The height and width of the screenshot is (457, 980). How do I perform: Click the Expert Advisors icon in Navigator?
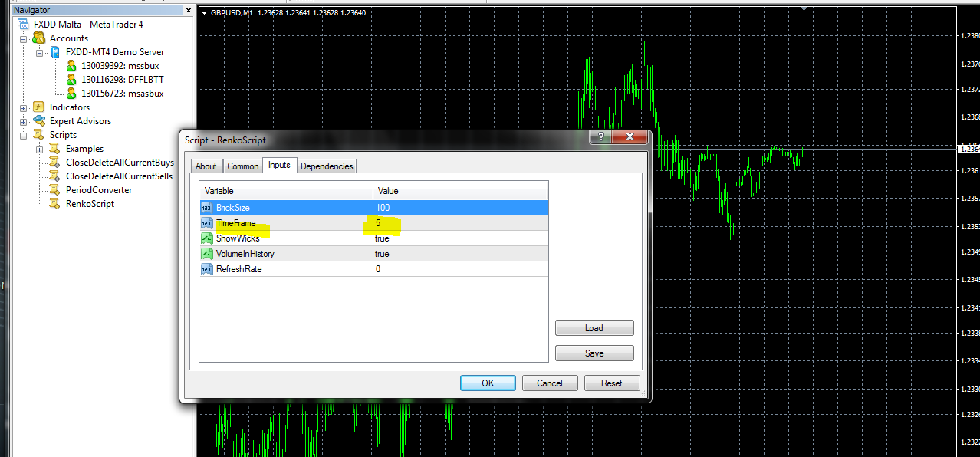38,121
